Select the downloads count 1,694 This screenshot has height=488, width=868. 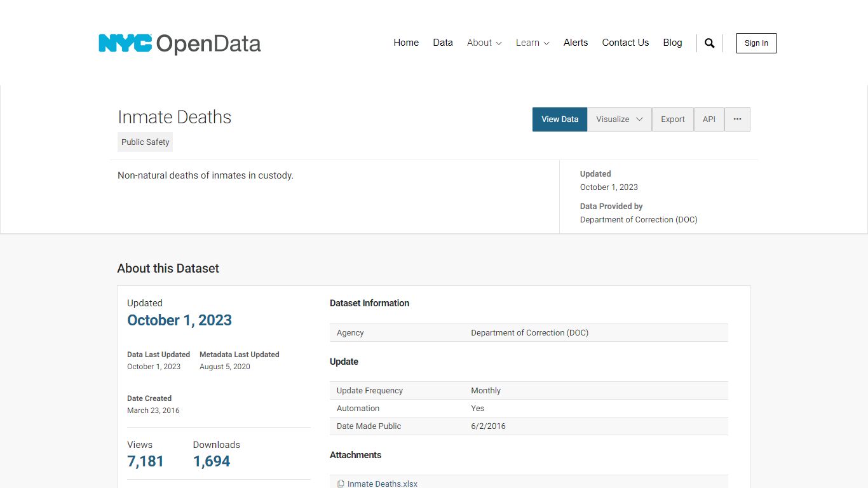[x=212, y=461]
